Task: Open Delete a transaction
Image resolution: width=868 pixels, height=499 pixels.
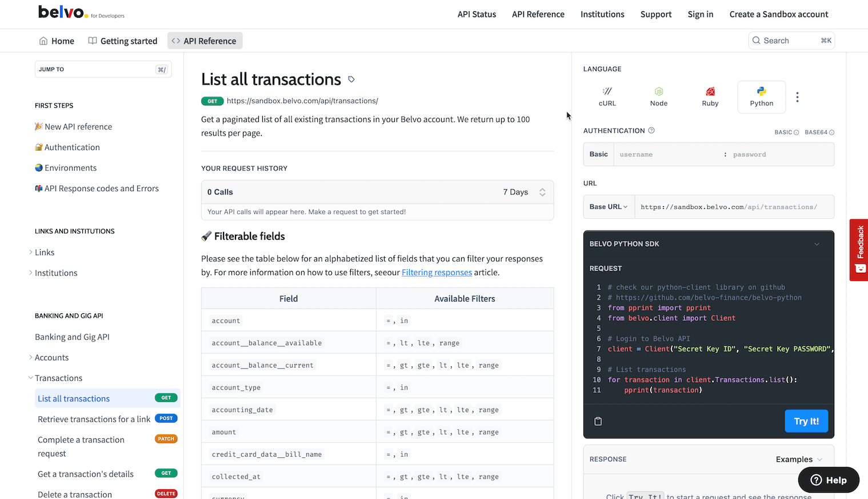Action: tap(107, 494)
